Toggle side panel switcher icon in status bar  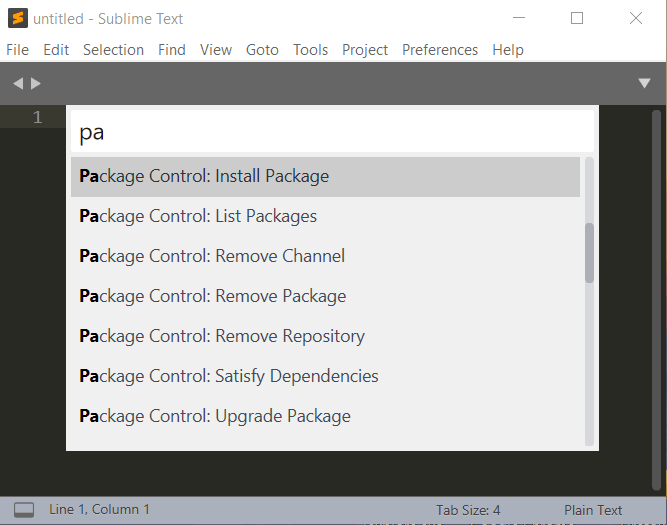click(24, 510)
